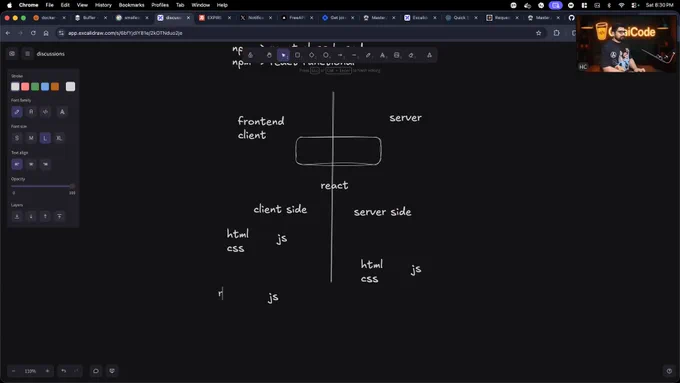Select the Rectangle shape tool

[298, 55]
